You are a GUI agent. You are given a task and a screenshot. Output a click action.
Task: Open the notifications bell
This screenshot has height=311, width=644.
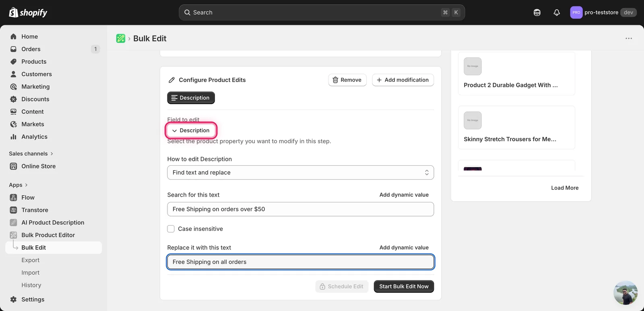557,12
